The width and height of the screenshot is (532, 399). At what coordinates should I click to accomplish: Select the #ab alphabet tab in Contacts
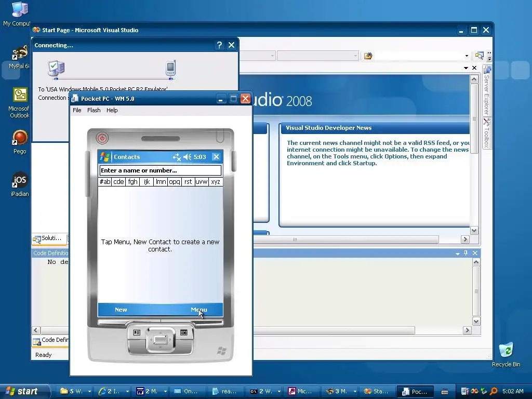coord(105,181)
